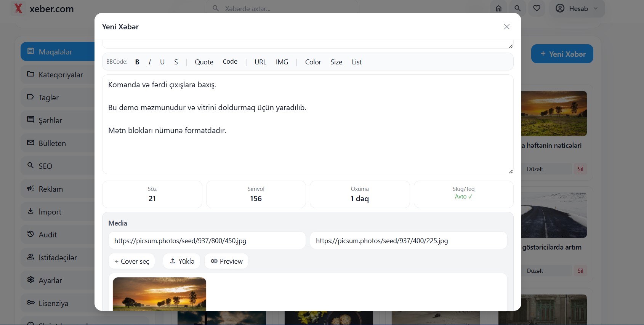Insert Color BBCode tag

313,62
